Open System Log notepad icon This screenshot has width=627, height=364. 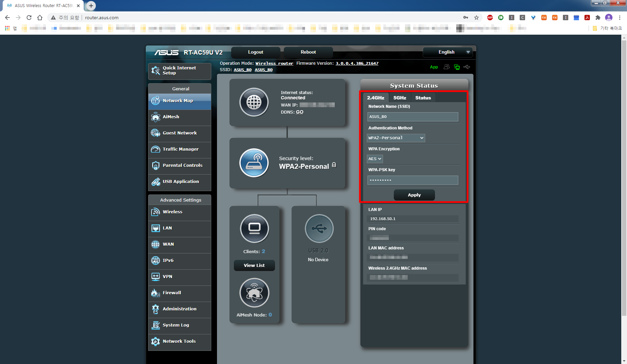(156, 325)
